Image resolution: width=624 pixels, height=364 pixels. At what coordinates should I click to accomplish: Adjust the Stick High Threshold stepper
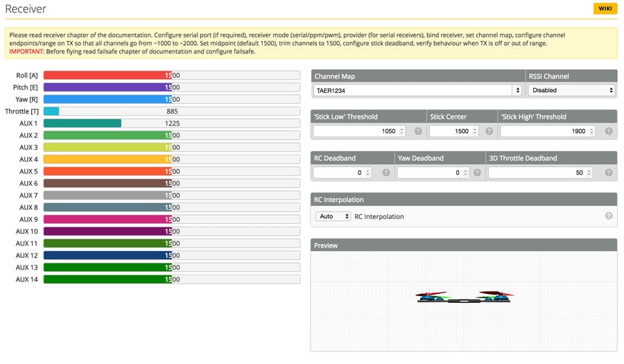(x=590, y=131)
